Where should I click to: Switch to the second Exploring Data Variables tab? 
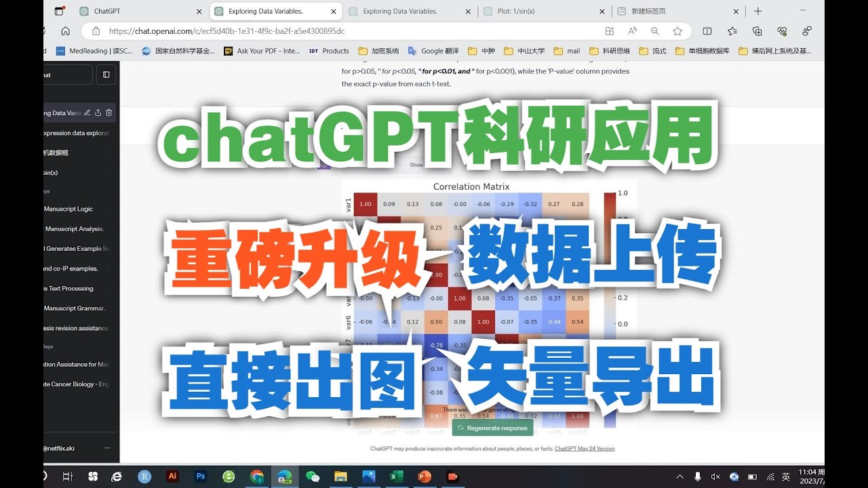(409, 12)
